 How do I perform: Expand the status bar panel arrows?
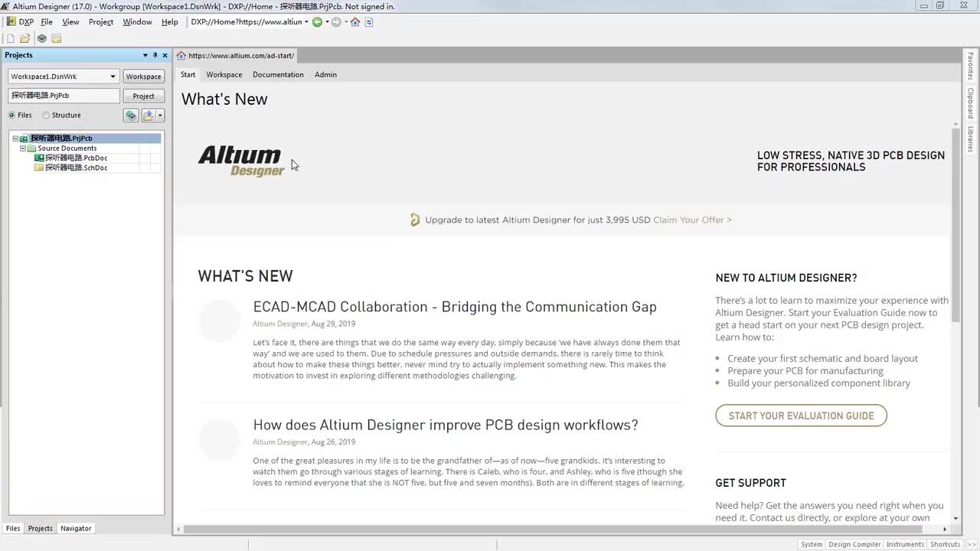971,544
